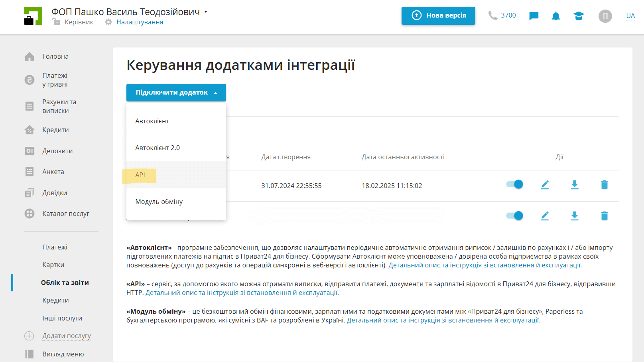Screen dimensions: 644x362
Task: Click the settings gear icon near Налаштування
Action: 108,22
